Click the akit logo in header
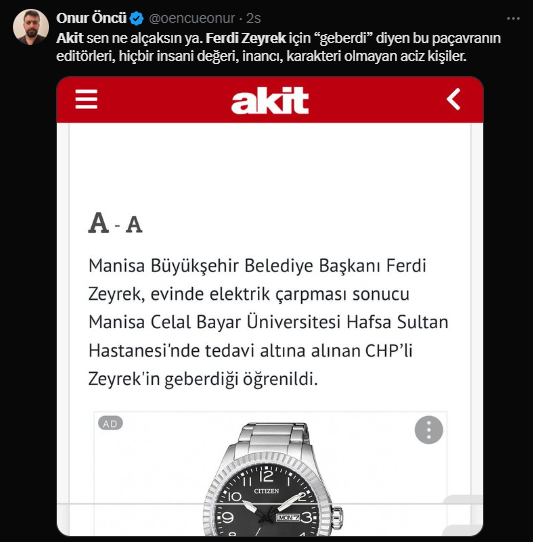Screen dimensions: 533x542 [x=270, y=100]
